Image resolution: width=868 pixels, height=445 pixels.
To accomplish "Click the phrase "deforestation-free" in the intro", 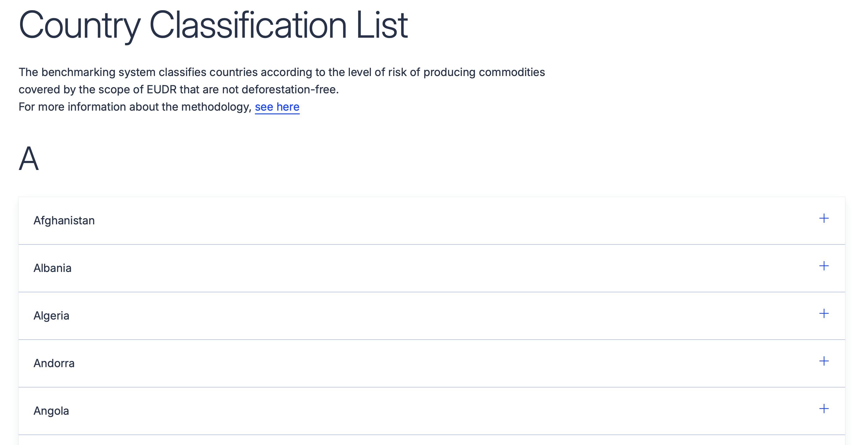I will 289,90.
